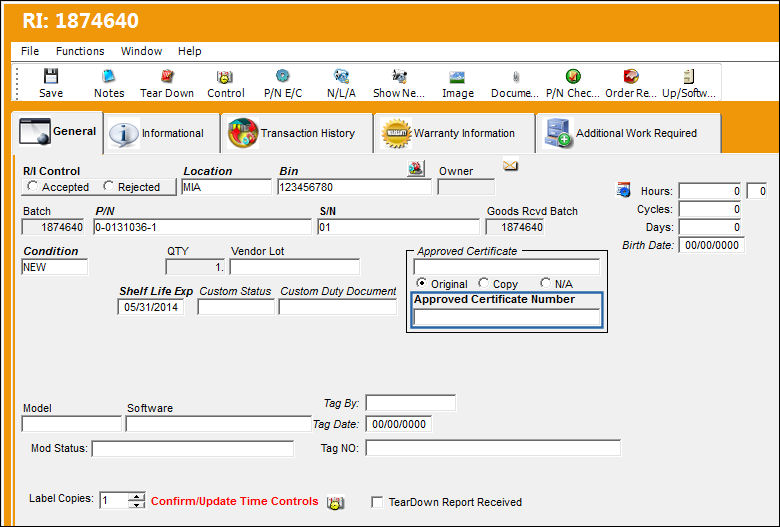Click the Mod Status field
This screenshot has height=527, width=780.
coord(193,448)
